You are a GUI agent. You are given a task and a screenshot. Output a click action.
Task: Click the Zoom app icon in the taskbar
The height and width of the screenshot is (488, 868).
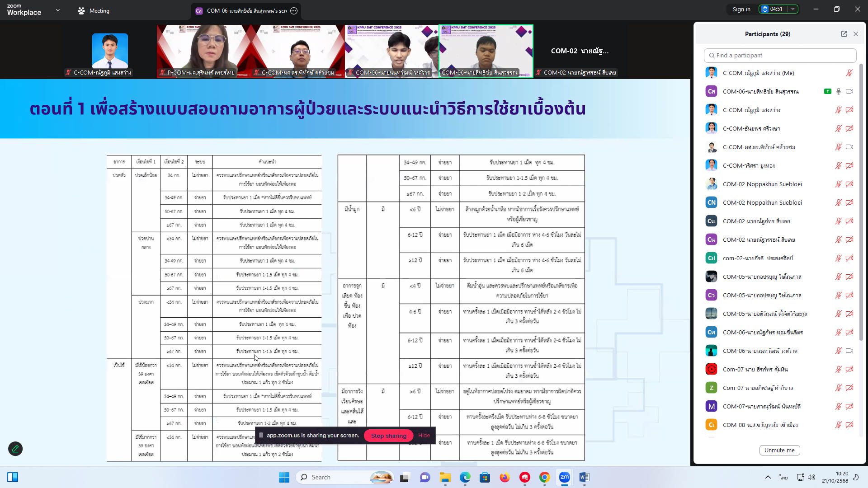pyautogui.click(x=564, y=477)
